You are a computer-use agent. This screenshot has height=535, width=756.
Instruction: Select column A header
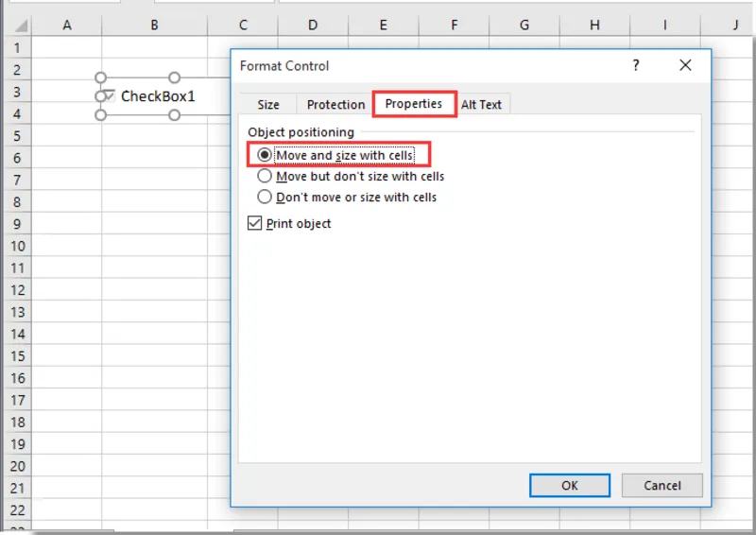67,26
